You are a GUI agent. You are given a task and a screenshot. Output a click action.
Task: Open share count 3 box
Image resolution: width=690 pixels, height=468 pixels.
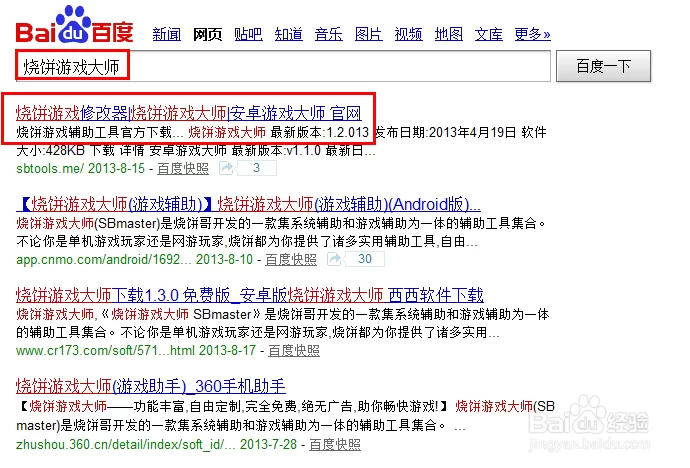(257, 168)
